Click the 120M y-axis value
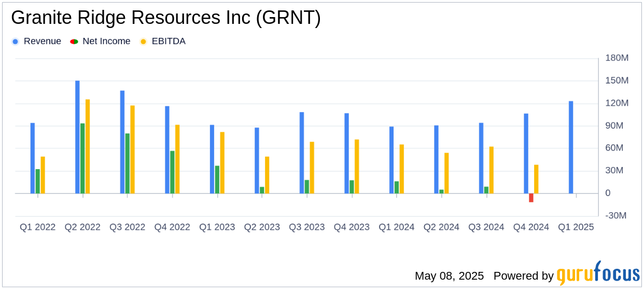 click(x=617, y=103)
